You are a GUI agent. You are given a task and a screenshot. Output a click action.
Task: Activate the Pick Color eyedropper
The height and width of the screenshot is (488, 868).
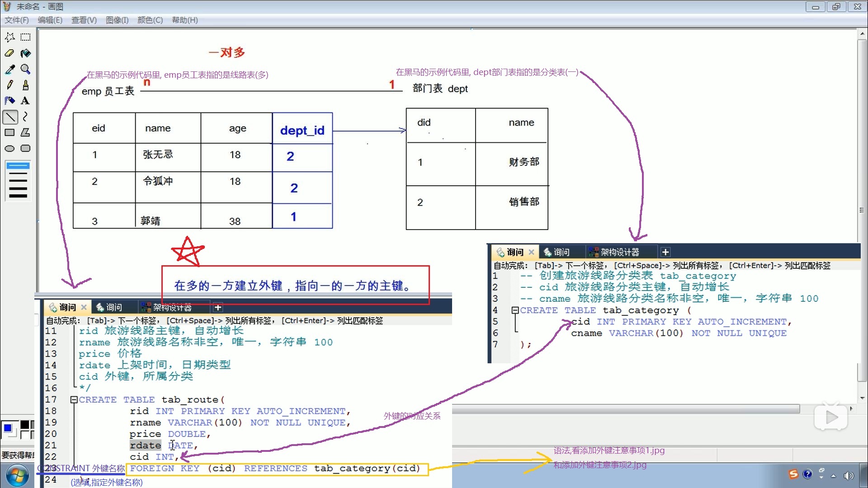(10, 69)
